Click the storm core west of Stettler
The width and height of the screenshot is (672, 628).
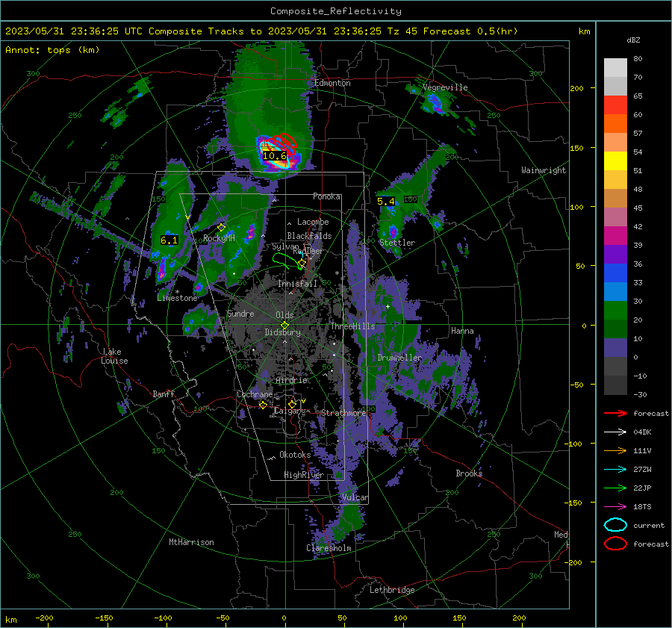(393, 233)
